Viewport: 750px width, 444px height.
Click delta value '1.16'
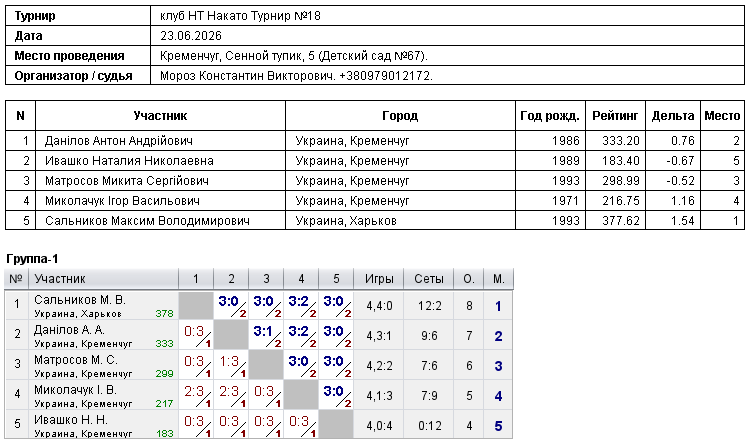coord(683,201)
